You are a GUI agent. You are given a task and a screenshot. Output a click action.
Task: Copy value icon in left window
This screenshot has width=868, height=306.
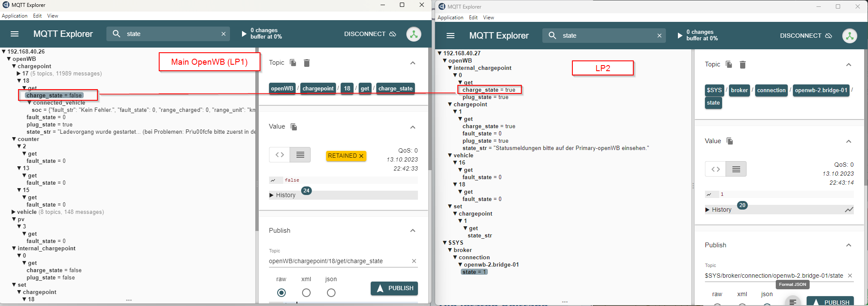(294, 127)
